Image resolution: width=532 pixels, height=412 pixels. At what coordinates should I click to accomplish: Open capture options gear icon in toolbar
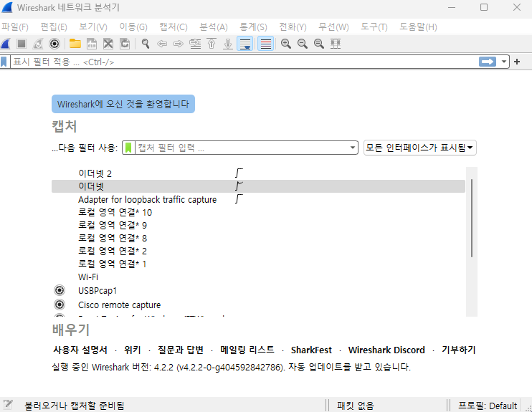pyautogui.click(x=54, y=44)
